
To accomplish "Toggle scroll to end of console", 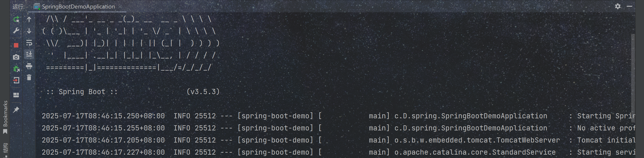I will (29, 54).
